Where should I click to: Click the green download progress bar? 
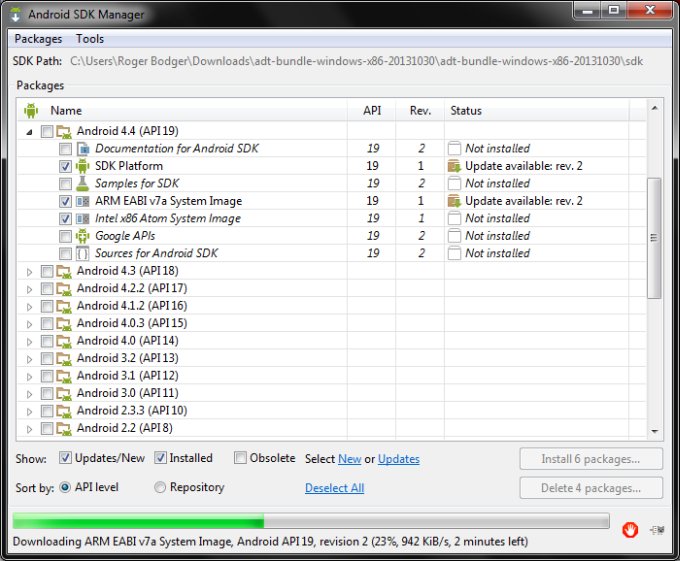point(311,521)
